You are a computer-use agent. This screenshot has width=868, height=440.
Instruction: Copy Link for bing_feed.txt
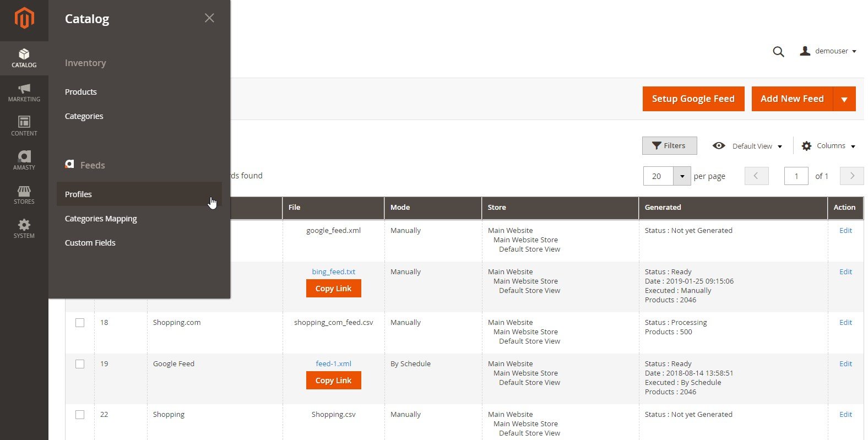333,289
